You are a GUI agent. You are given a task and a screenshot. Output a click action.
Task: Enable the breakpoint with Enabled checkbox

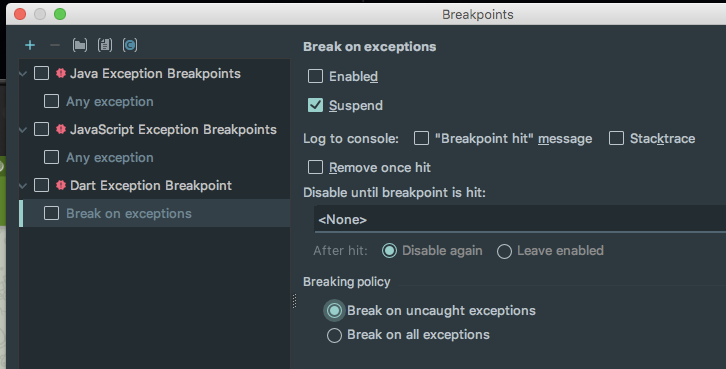(315, 76)
